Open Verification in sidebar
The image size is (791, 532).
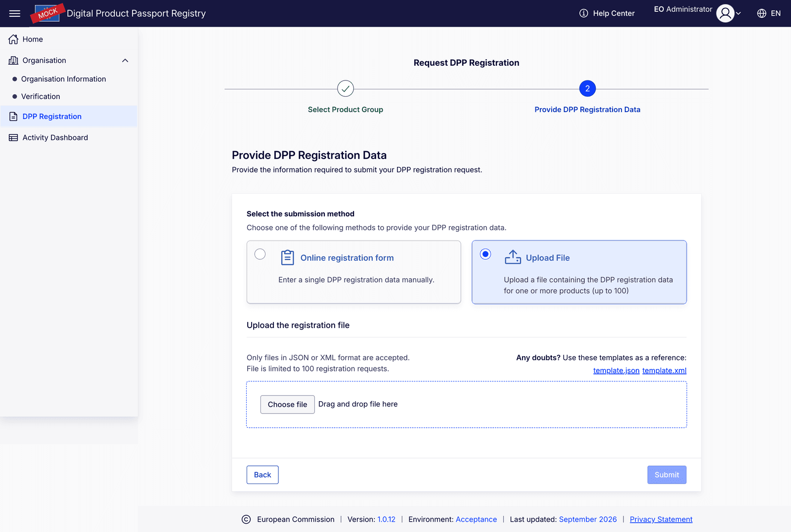point(41,96)
